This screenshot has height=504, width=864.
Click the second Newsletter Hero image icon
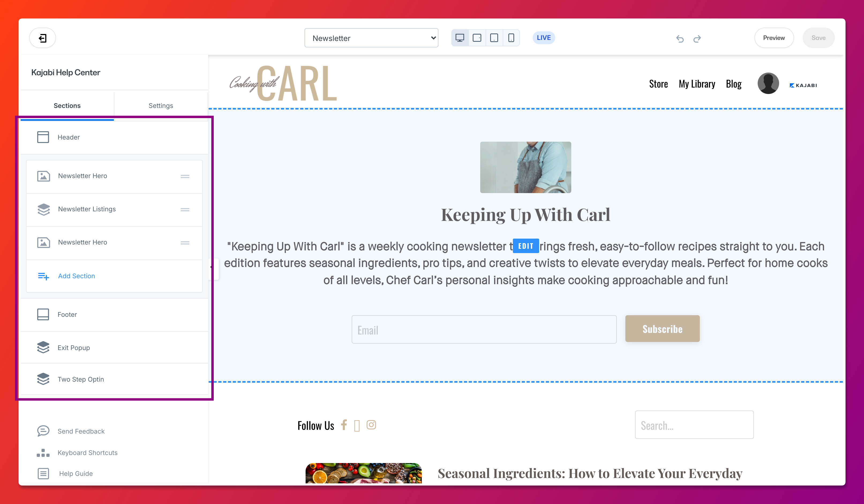click(44, 243)
